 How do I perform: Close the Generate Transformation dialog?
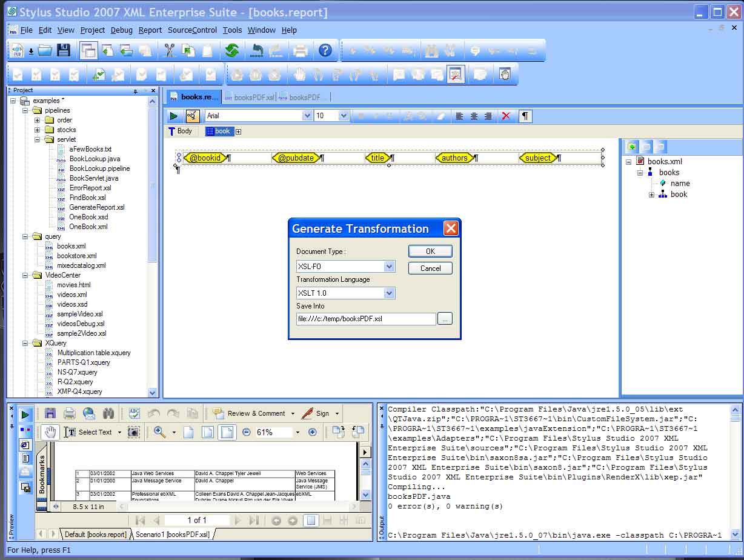tap(451, 228)
